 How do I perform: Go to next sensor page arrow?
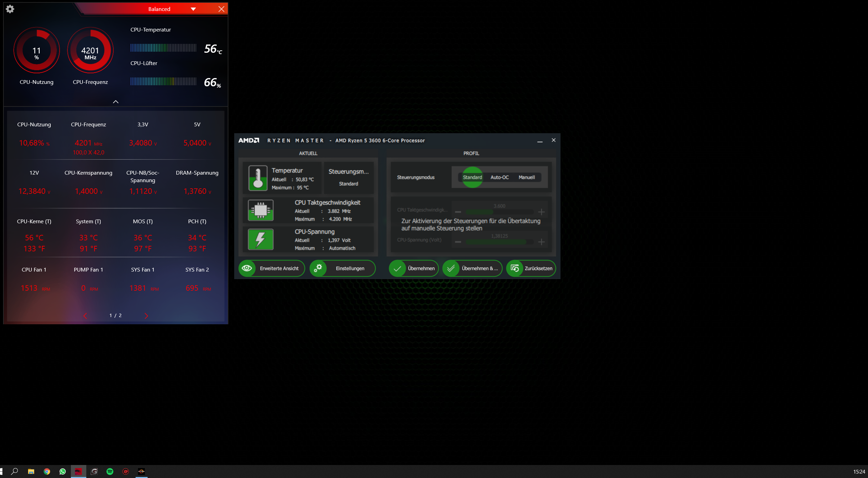click(146, 316)
